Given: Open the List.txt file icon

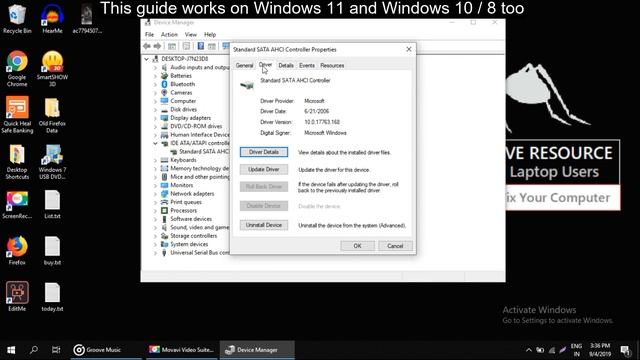Looking at the screenshot, I should click(52, 204).
